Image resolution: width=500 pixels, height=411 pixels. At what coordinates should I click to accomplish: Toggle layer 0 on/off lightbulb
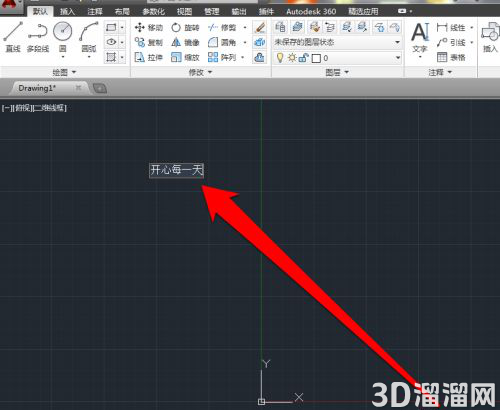point(280,58)
